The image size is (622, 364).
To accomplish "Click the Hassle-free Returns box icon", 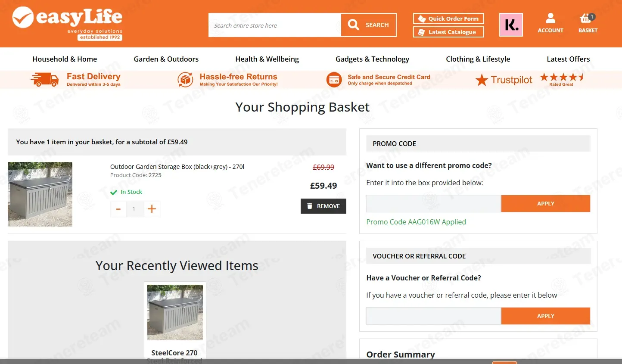I will tap(185, 80).
